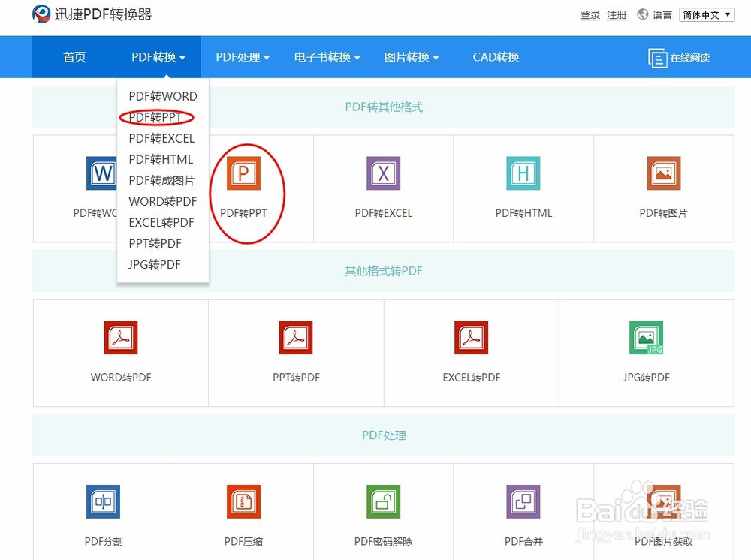Click the JPG转PDF card label
The image size is (751, 560).
pyautogui.click(x=646, y=377)
